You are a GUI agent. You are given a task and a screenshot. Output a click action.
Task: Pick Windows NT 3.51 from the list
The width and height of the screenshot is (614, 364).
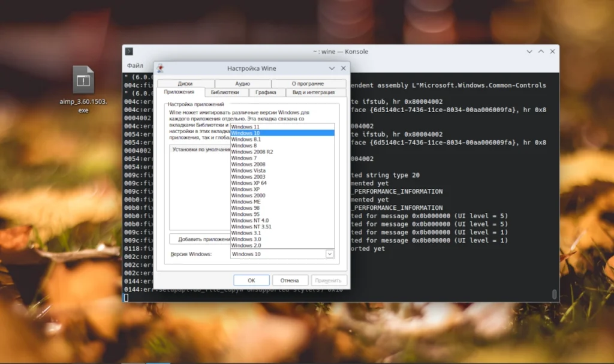tap(282, 227)
